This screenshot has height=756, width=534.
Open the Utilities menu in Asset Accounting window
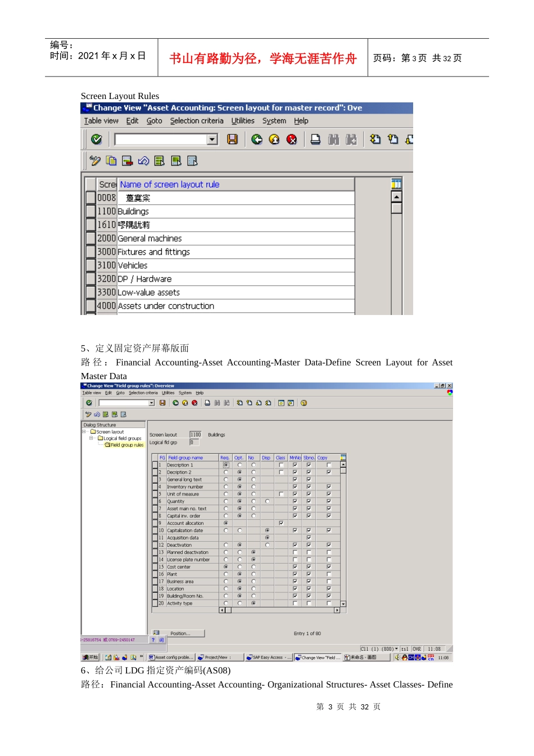click(x=243, y=121)
